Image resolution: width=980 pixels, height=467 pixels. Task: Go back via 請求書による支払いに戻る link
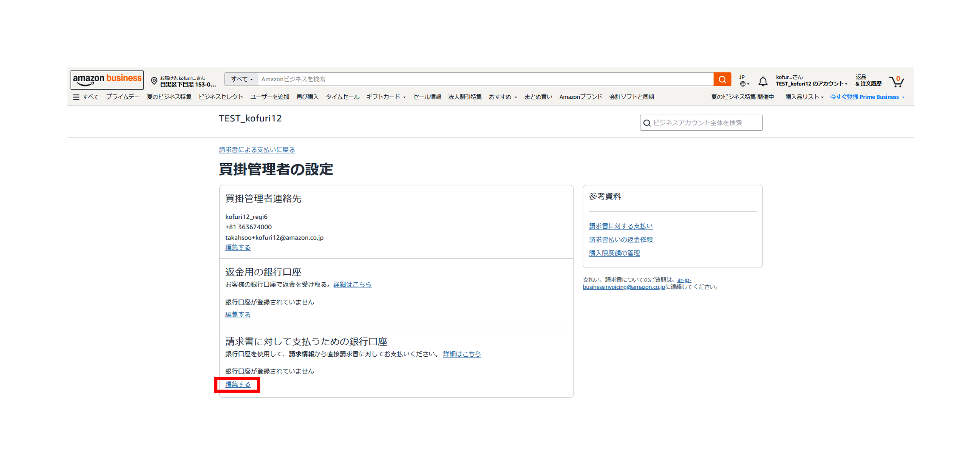(257, 150)
